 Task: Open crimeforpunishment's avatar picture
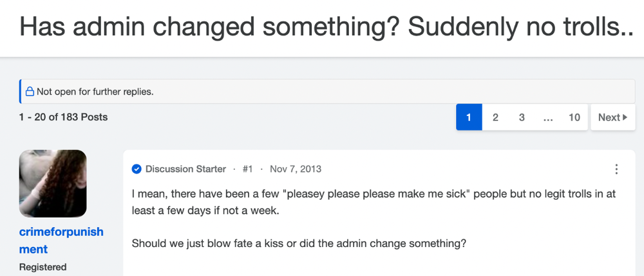(x=53, y=183)
